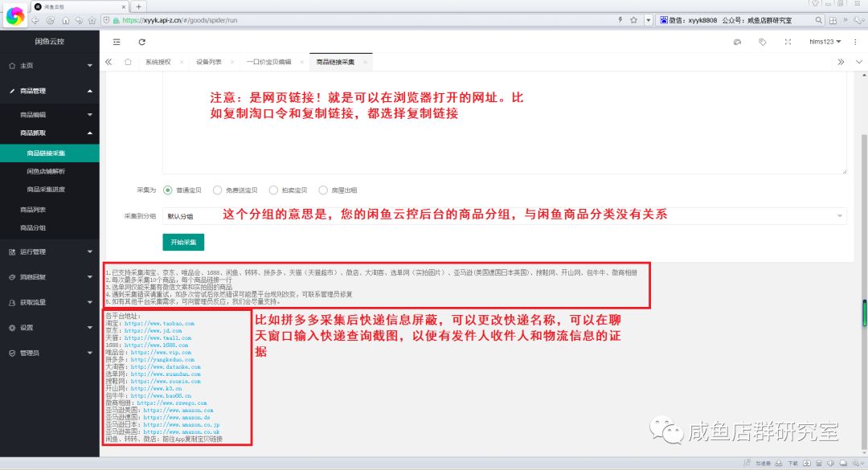Open the 默认分组 group dropdown
Image resolution: width=868 pixels, height=470 pixels.
click(x=504, y=216)
